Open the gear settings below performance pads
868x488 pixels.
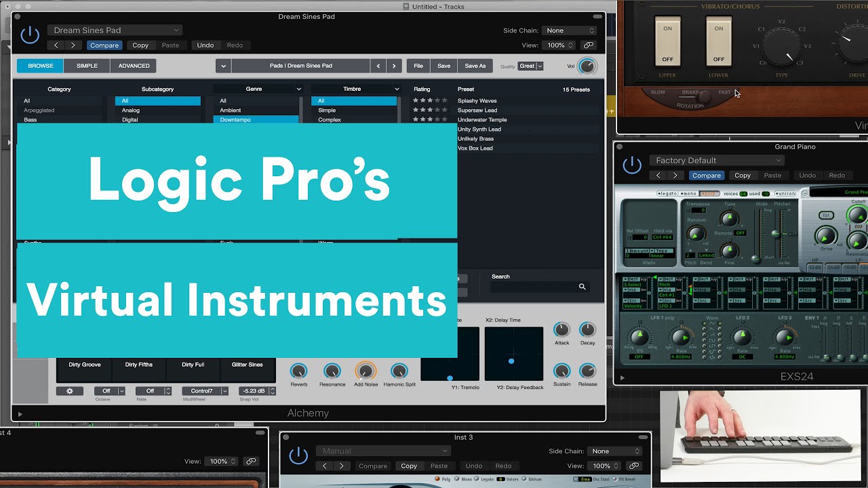pyautogui.click(x=69, y=391)
